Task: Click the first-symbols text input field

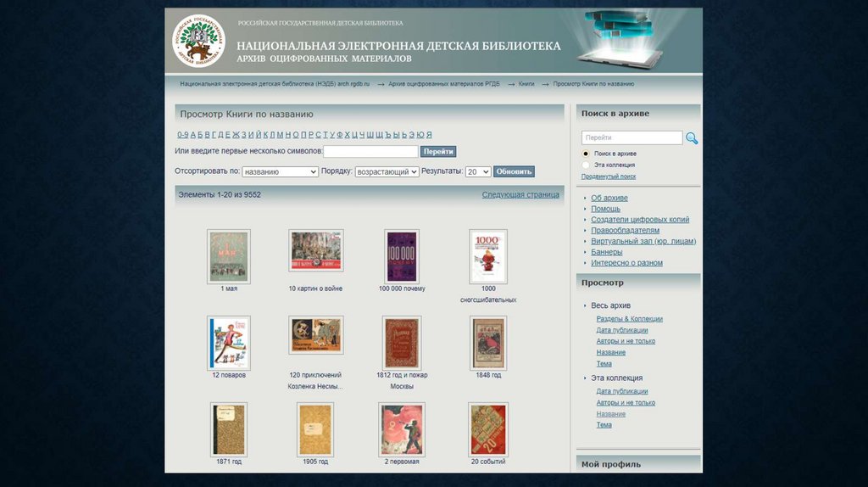Action: (x=371, y=151)
